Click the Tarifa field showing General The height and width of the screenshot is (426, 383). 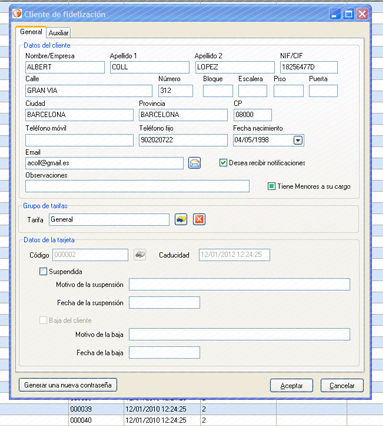click(x=109, y=220)
